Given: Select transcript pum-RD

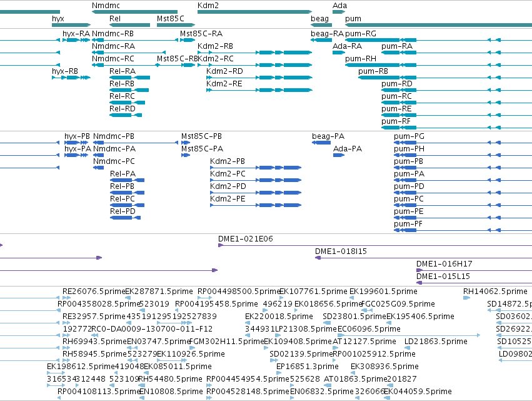Looking at the screenshot, I should [x=397, y=84].
